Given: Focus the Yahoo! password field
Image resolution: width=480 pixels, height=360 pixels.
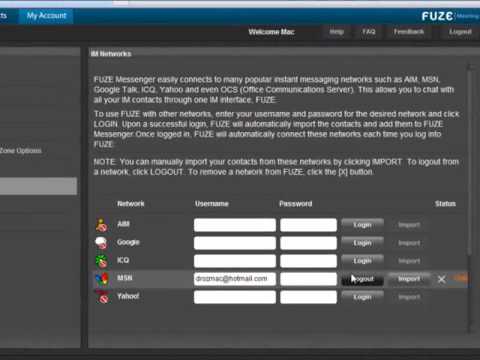Looking at the screenshot, I should 308,297.
